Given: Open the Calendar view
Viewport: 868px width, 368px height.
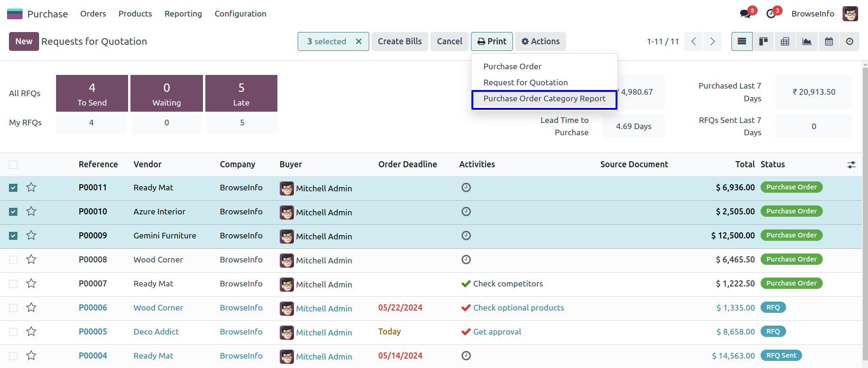Looking at the screenshot, I should tap(829, 41).
